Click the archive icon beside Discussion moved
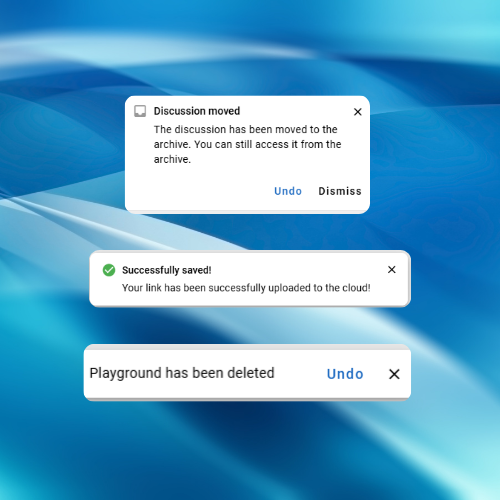Screen dimensions: 500x500 click(140, 111)
